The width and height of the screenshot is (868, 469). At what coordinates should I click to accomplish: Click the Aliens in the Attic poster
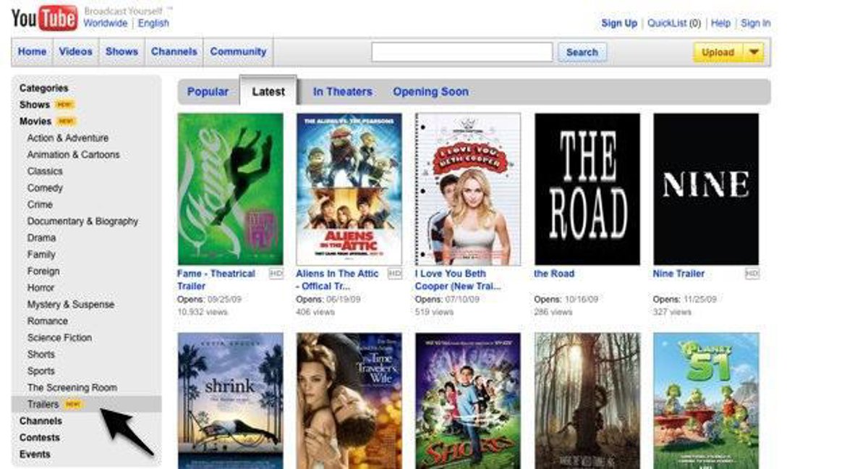(349, 189)
